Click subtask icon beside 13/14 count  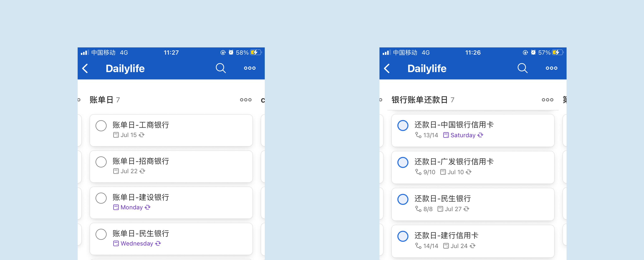point(418,135)
